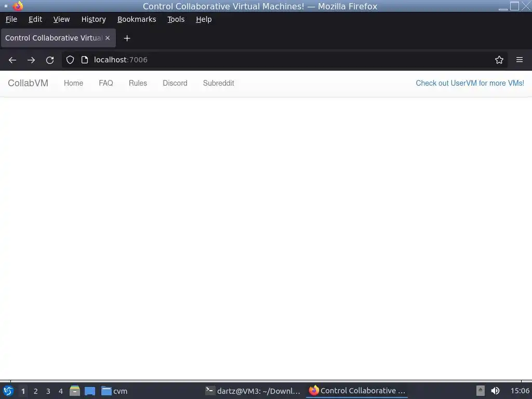Select the Control Collaborative Virtual tab
The height and width of the screenshot is (399, 532).
[58, 38]
